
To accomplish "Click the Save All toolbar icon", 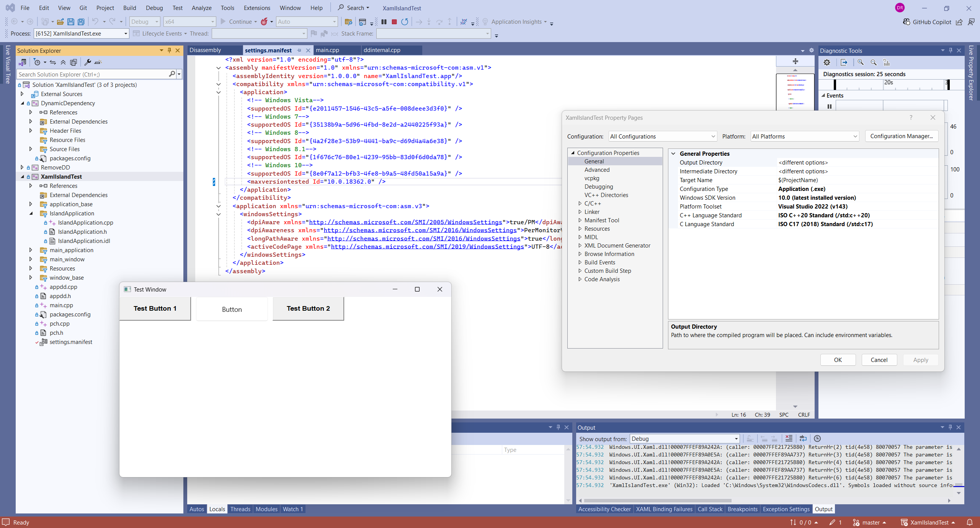I will tap(81, 22).
